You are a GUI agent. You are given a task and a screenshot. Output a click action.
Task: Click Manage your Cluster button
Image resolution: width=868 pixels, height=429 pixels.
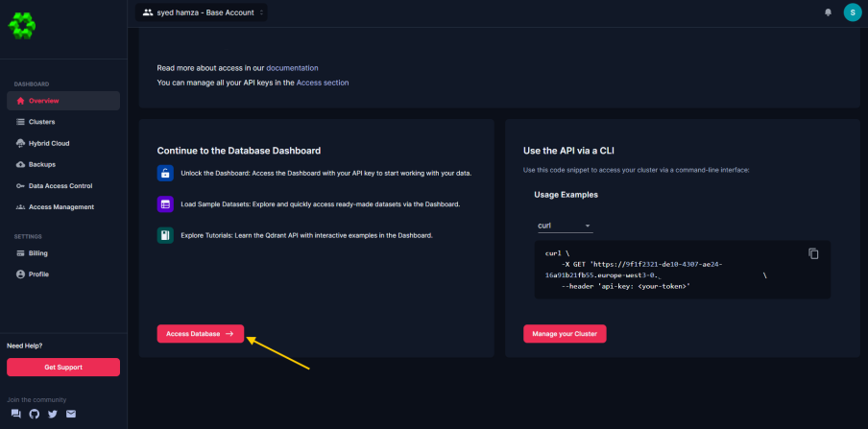(565, 334)
